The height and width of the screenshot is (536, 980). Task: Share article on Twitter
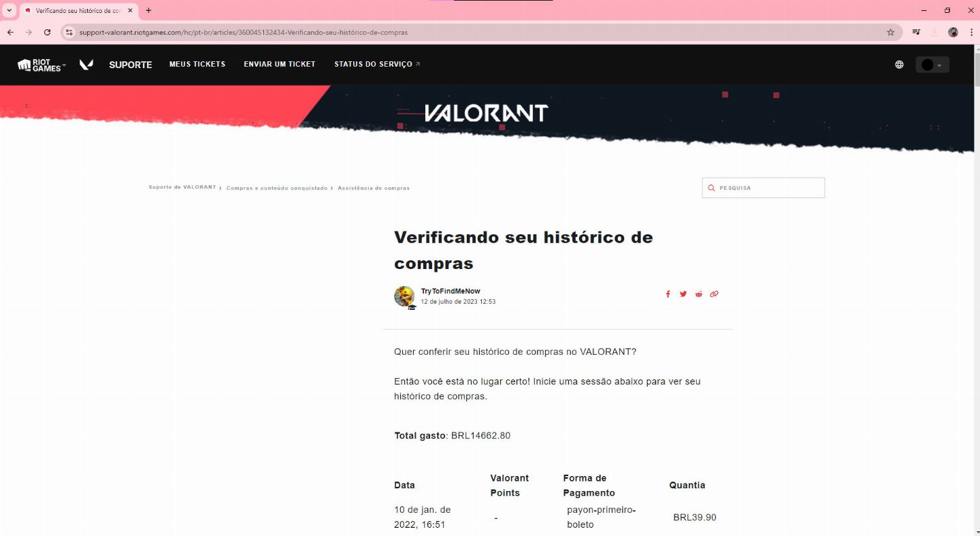click(x=683, y=294)
